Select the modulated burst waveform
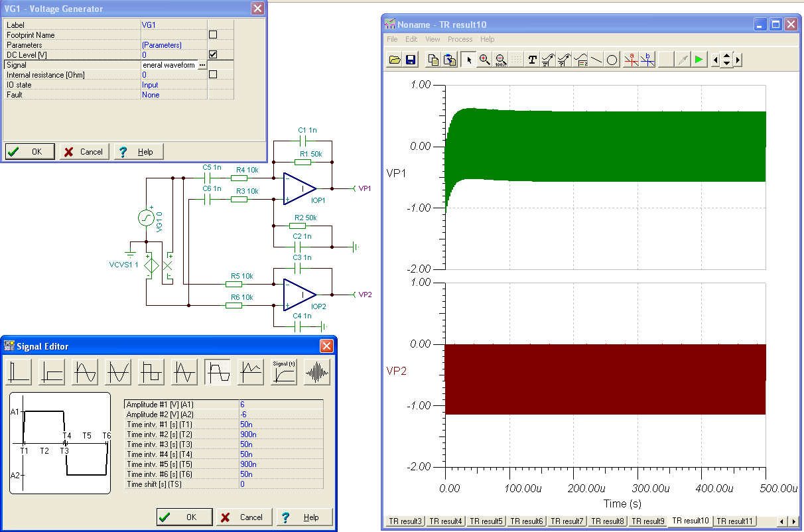The height and width of the screenshot is (532, 804). (x=317, y=372)
